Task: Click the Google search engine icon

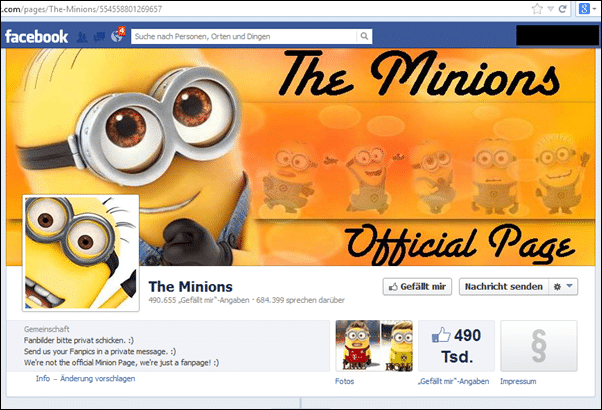Action: [584, 8]
